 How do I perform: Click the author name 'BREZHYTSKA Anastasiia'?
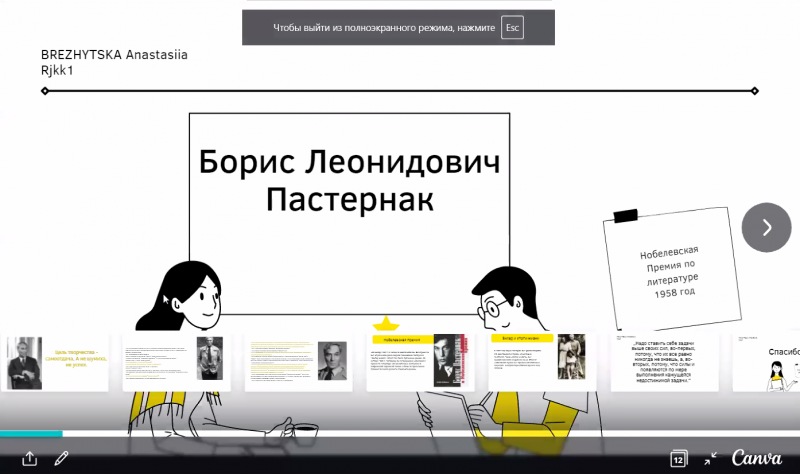click(x=114, y=55)
